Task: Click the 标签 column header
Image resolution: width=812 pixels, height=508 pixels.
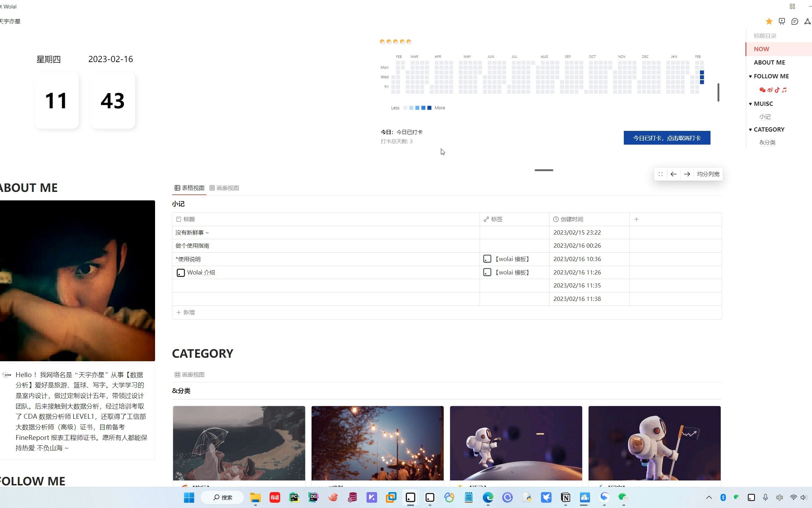Action: pos(515,219)
